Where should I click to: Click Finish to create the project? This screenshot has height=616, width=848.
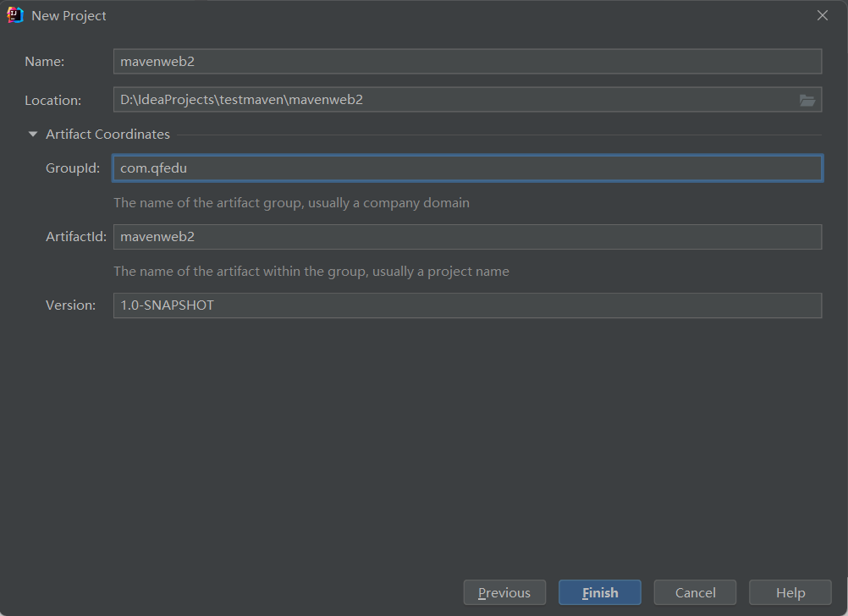point(600,593)
